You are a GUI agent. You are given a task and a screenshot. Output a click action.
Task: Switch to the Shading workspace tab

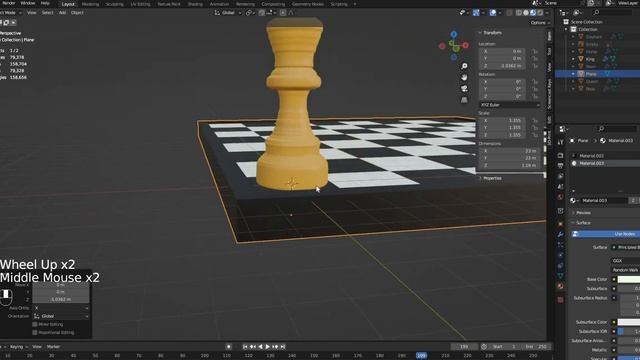click(195, 4)
